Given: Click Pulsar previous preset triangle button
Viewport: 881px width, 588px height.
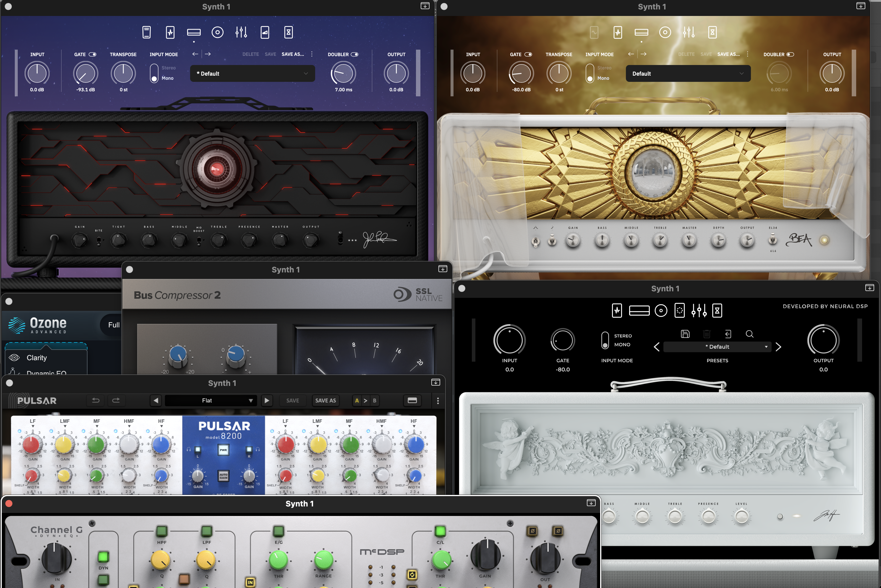Looking at the screenshot, I should 156,400.
